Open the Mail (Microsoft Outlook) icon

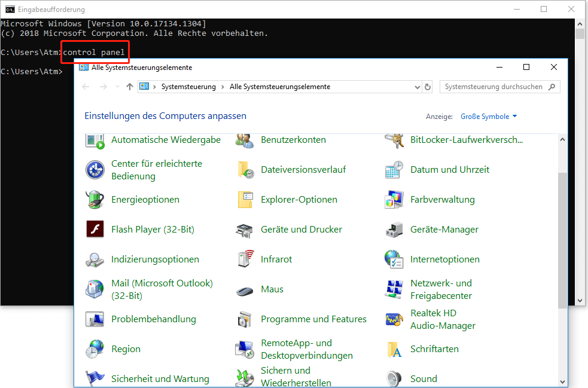[x=95, y=289]
